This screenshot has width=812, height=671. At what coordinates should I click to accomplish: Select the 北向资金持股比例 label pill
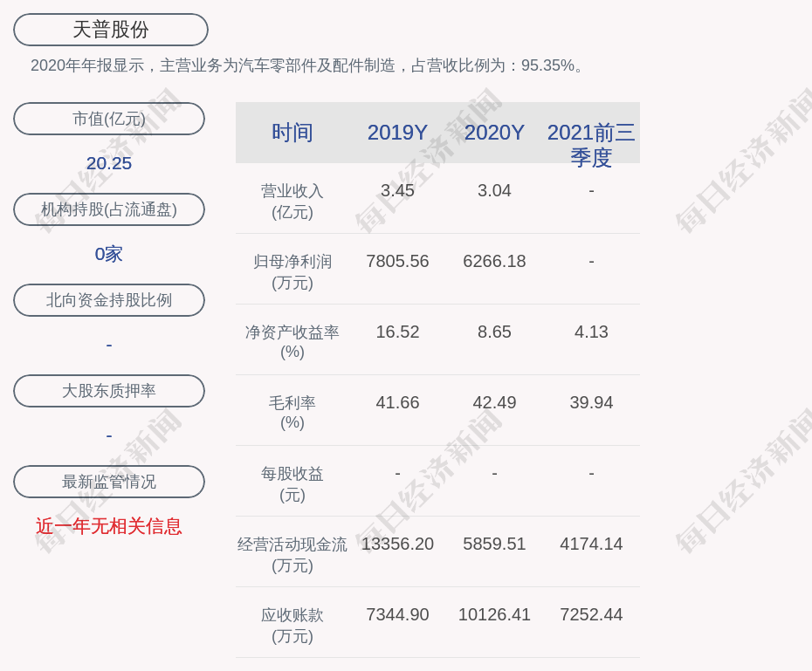(109, 300)
